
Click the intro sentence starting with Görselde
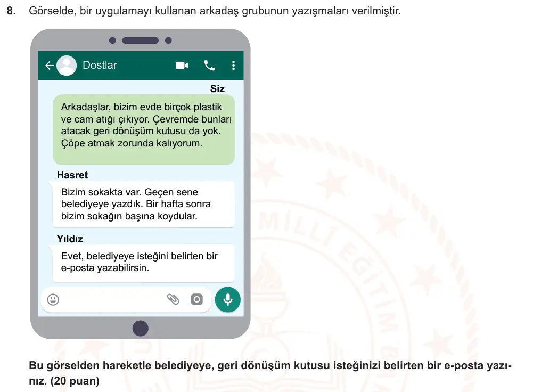pos(215,11)
